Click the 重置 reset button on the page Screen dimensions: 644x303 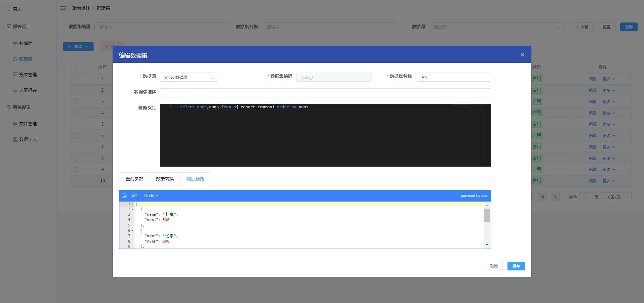click(606, 27)
